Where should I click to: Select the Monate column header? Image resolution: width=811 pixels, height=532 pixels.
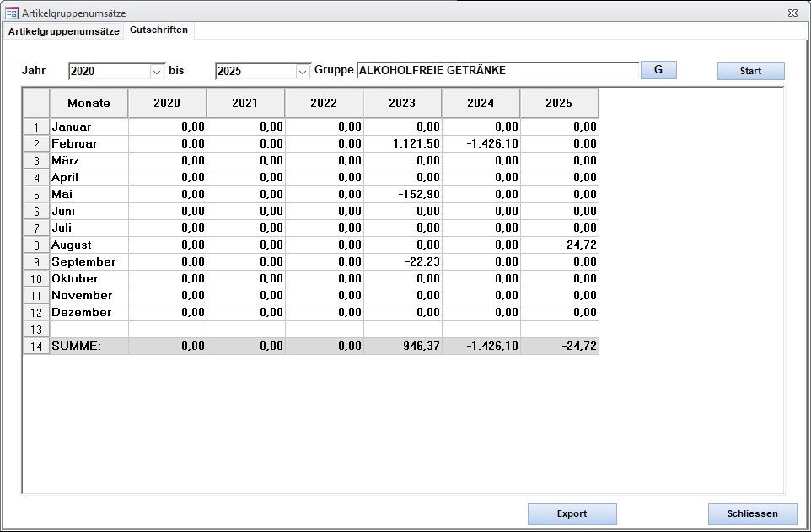coord(89,103)
